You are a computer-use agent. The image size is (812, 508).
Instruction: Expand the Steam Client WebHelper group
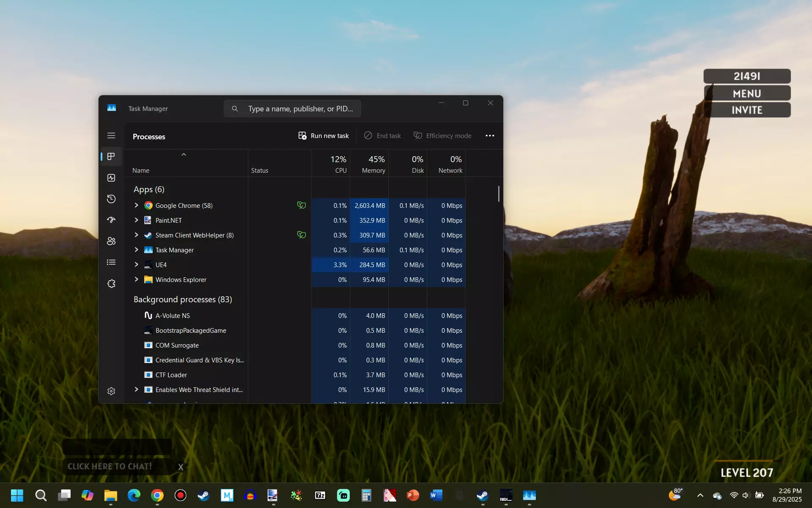click(x=136, y=235)
